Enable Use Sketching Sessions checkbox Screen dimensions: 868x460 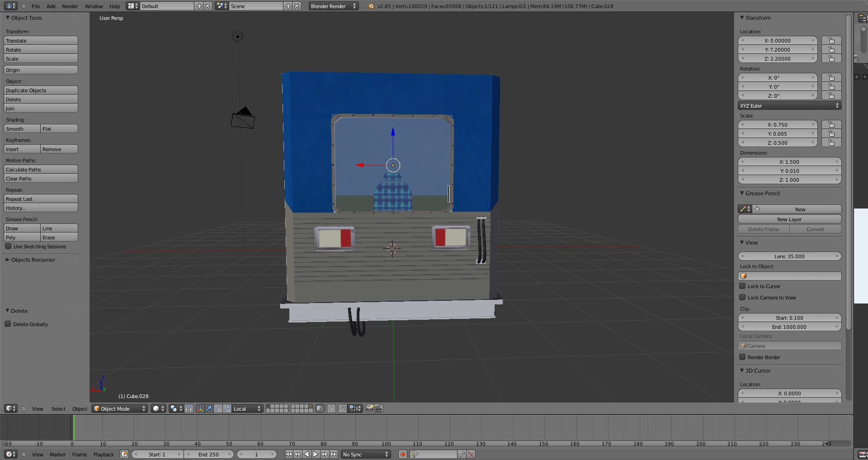click(x=8, y=247)
